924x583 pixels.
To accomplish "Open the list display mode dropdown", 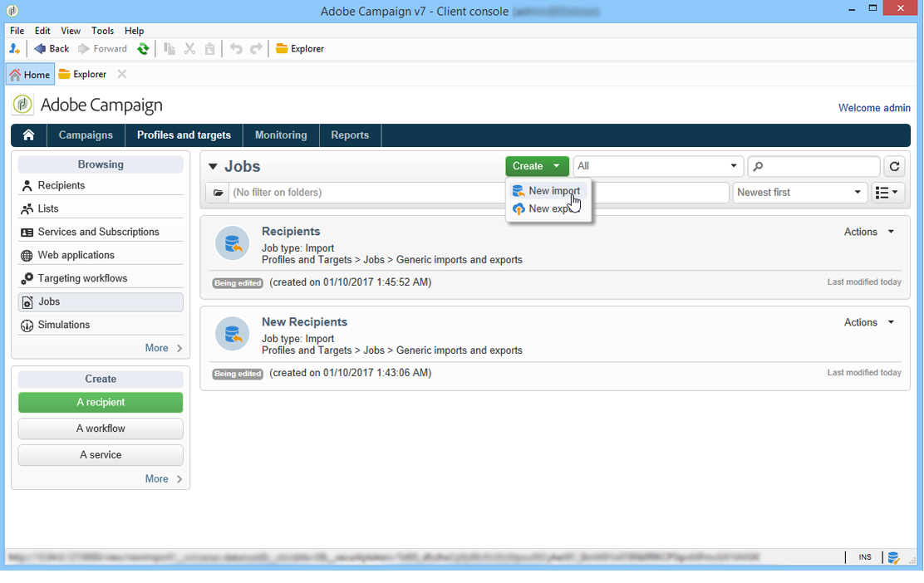I will 887,193.
